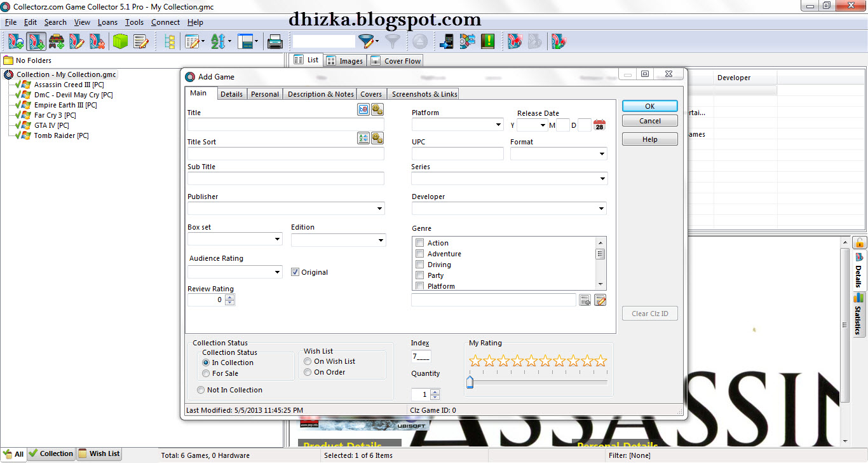Toggle the folder tree panel toolbar icon

click(170, 41)
